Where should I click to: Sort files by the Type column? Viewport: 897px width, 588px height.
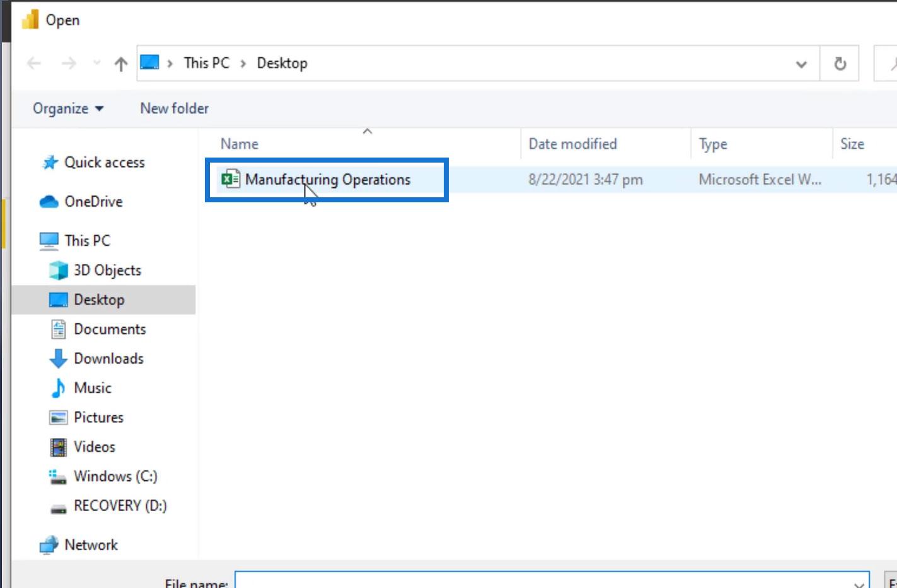(713, 144)
